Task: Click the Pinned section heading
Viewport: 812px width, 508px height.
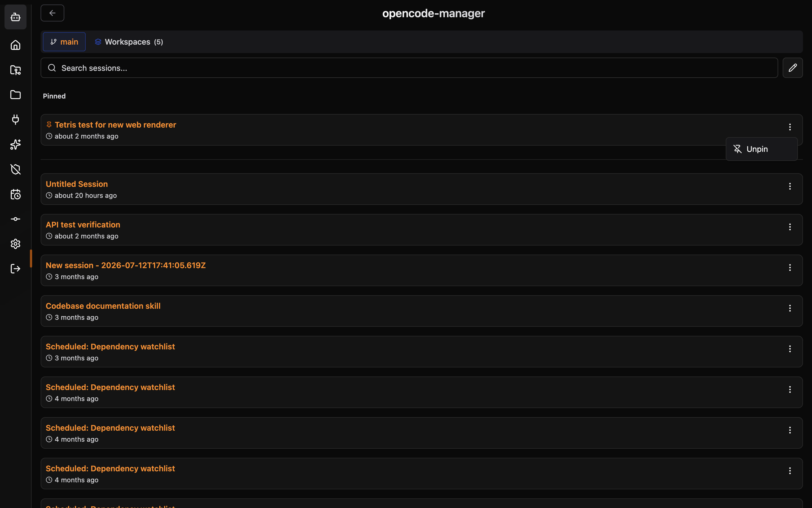Action: pos(54,96)
